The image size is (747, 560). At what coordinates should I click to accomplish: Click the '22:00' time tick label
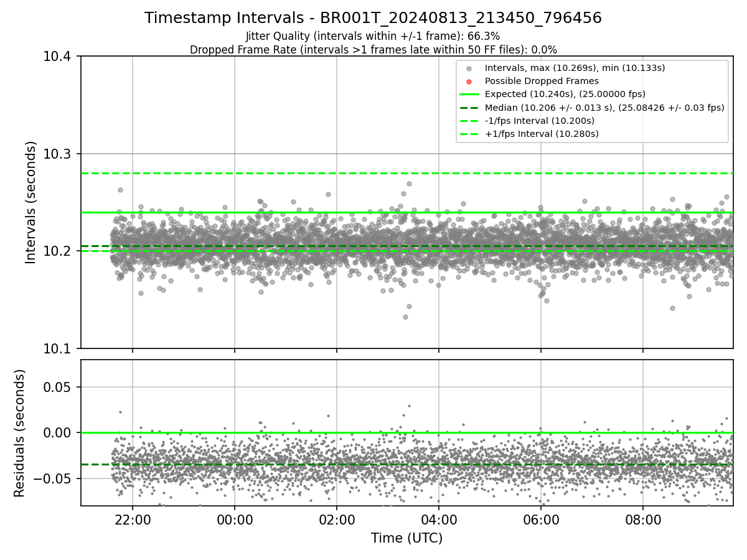133,519
